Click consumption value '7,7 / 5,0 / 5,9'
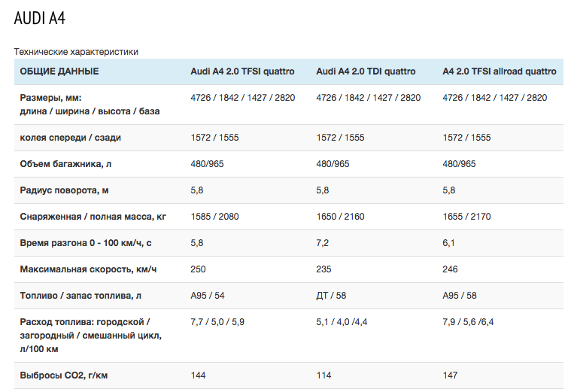This screenshot has height=392, width=574. [x=217, y=322]
